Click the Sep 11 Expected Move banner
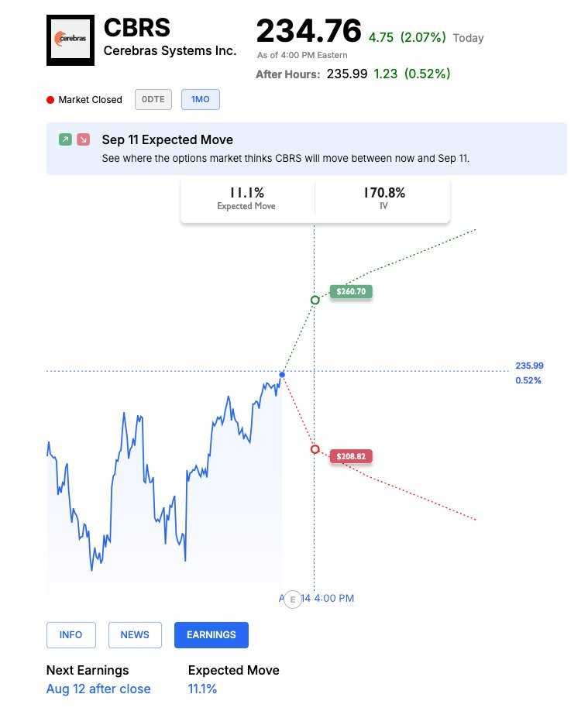 [x=307, y=149]
